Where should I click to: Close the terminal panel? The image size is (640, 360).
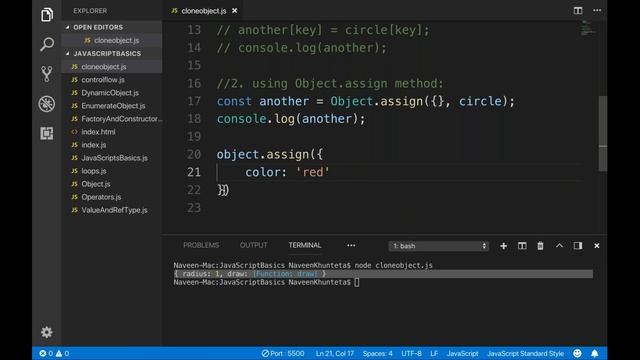597,246
